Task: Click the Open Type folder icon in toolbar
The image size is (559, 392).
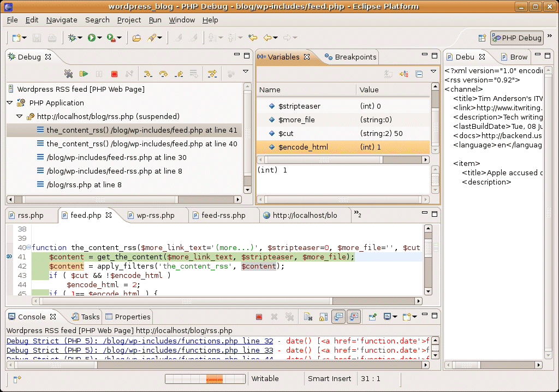Action: coord(136,38)
